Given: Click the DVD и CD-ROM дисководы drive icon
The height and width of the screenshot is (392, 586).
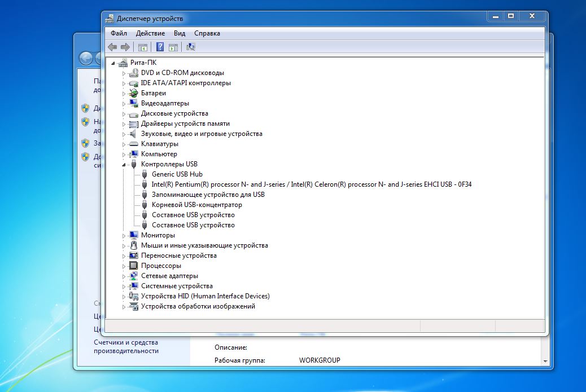Looking at the screenshot, I should 133,73.
